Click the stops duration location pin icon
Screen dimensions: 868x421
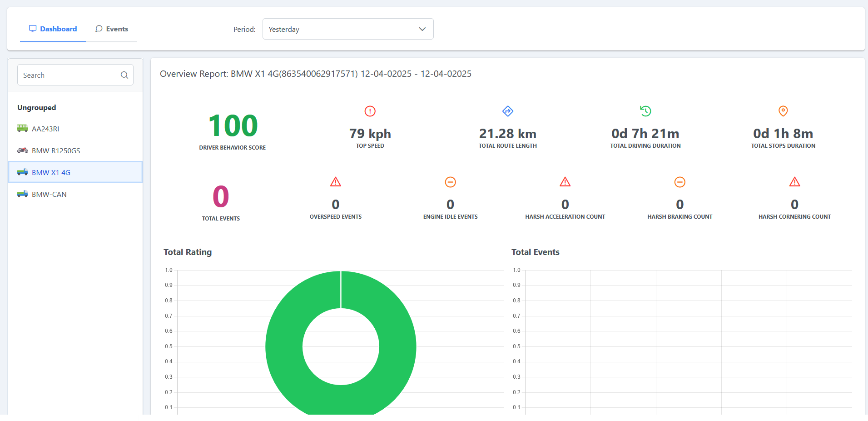click(x=783, y=111)
